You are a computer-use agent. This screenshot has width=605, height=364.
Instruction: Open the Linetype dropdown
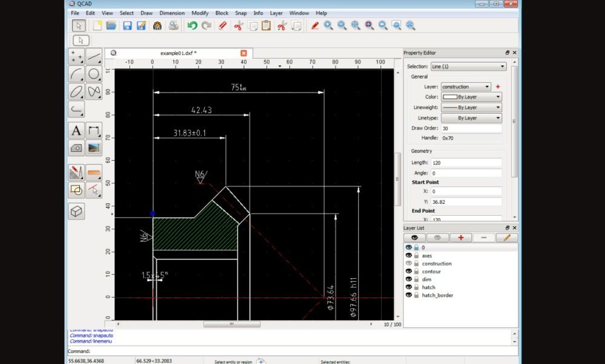pyautogui.click(x=471, y=118)
